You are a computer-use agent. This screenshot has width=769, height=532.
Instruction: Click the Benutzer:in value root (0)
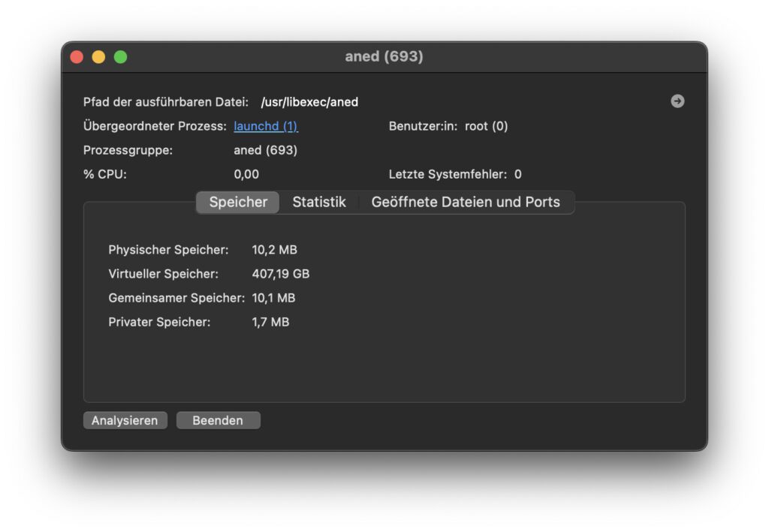click(486, 126)
